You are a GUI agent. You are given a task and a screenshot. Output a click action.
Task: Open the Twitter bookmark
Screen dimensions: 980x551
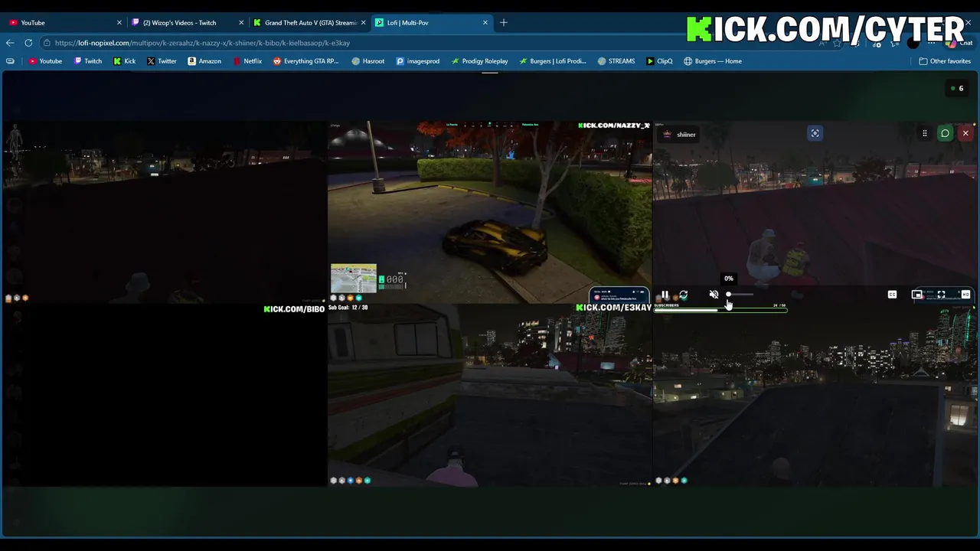162,61
